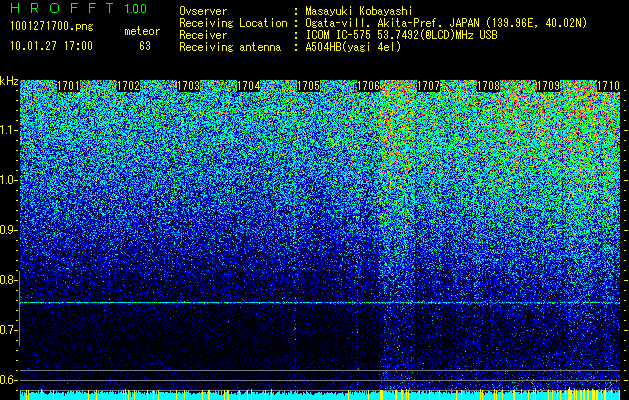Click the 1708 time marker
This screenshot has height=400, width=629.
pyautogui.click(x=488, y=86)
